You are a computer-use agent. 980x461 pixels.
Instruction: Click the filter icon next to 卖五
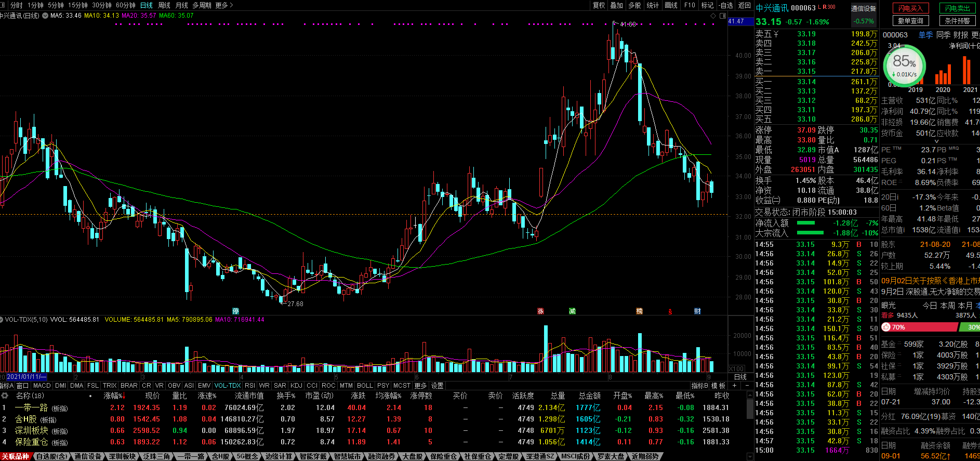coord(776,34)
